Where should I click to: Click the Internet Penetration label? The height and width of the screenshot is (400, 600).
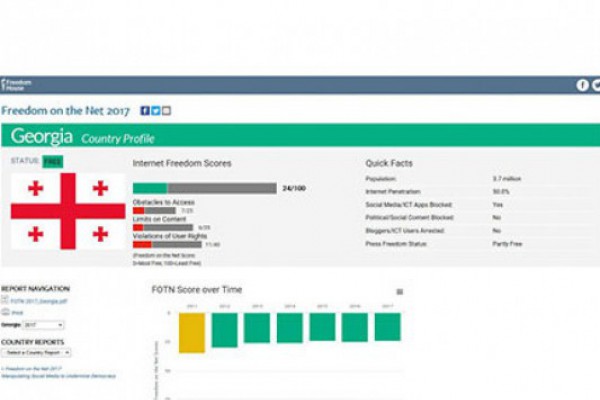pos(393,191)
